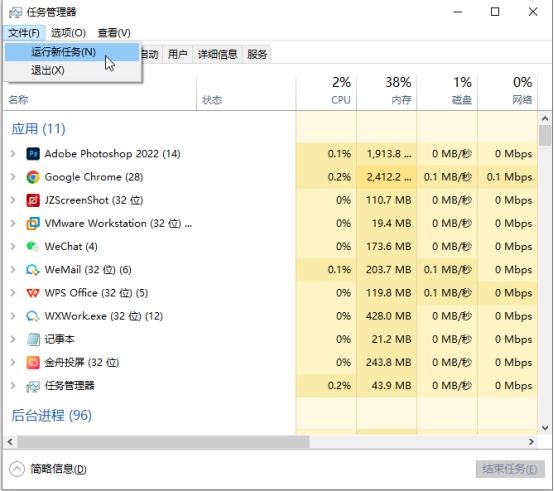Maximize the Task Manager window
The width and height of the screenshot is (554, 491).
[495, 12]
